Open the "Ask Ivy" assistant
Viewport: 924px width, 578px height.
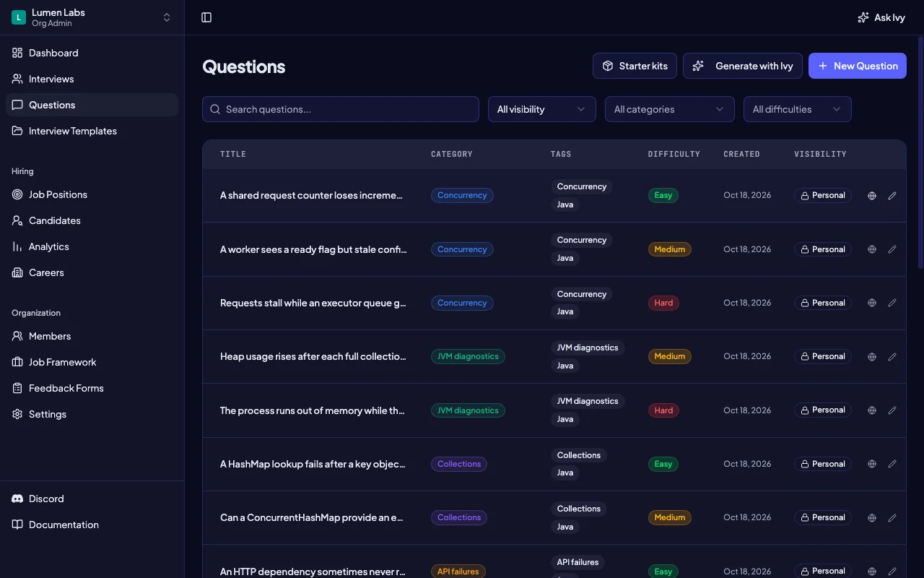[x=881, y=17]
